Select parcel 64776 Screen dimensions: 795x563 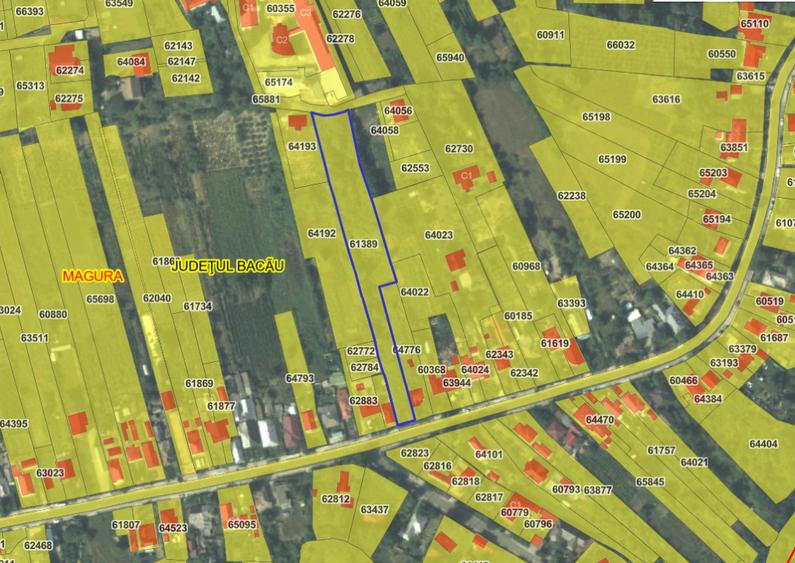tap(407, 350)
